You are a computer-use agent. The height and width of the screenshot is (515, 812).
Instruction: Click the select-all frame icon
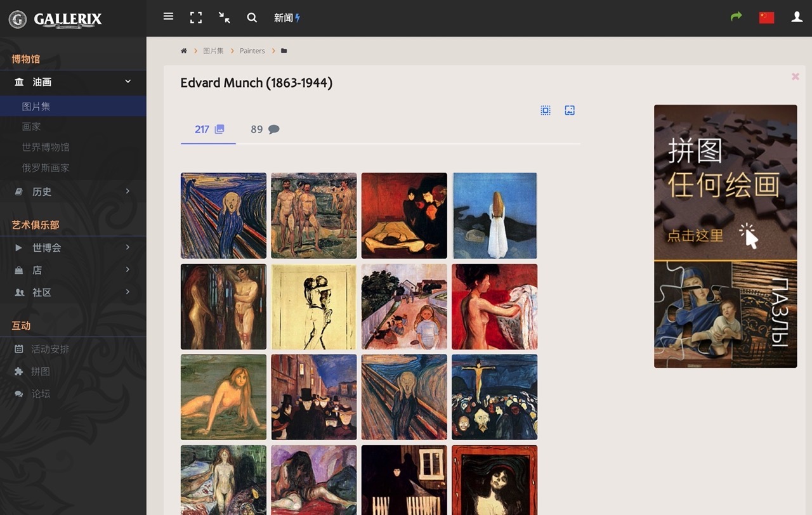pyautogui.click(x=545, y=110)
